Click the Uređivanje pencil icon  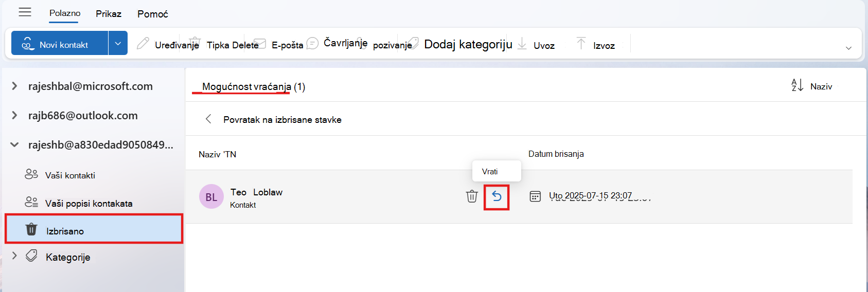(143, 44)
